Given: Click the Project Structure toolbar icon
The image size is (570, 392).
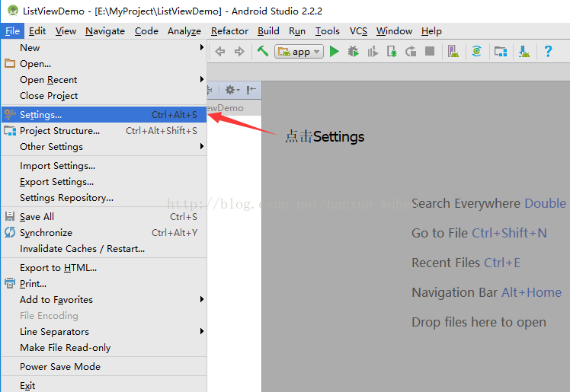Looking at the screenshot, I should [501, 52].
